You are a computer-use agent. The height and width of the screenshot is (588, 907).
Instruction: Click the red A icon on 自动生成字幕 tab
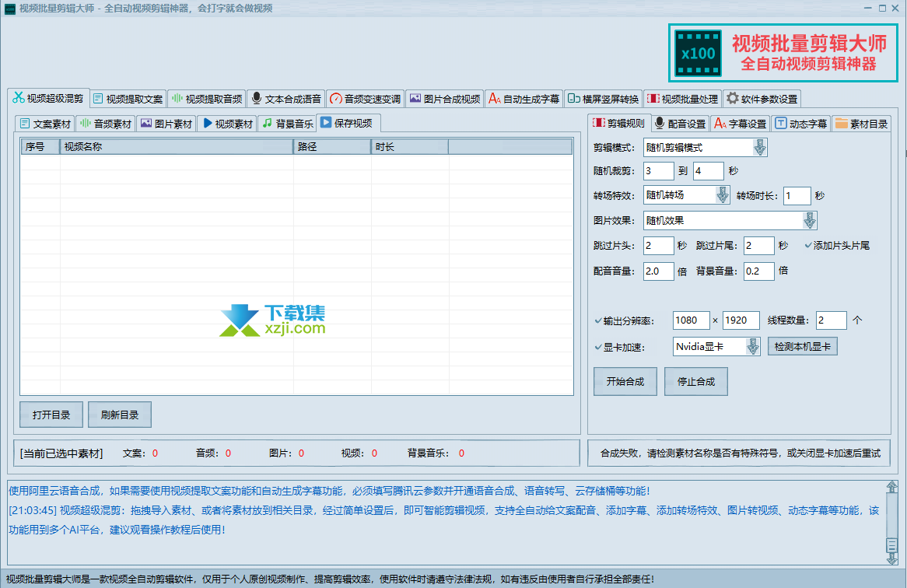click(x=495, y=98)
